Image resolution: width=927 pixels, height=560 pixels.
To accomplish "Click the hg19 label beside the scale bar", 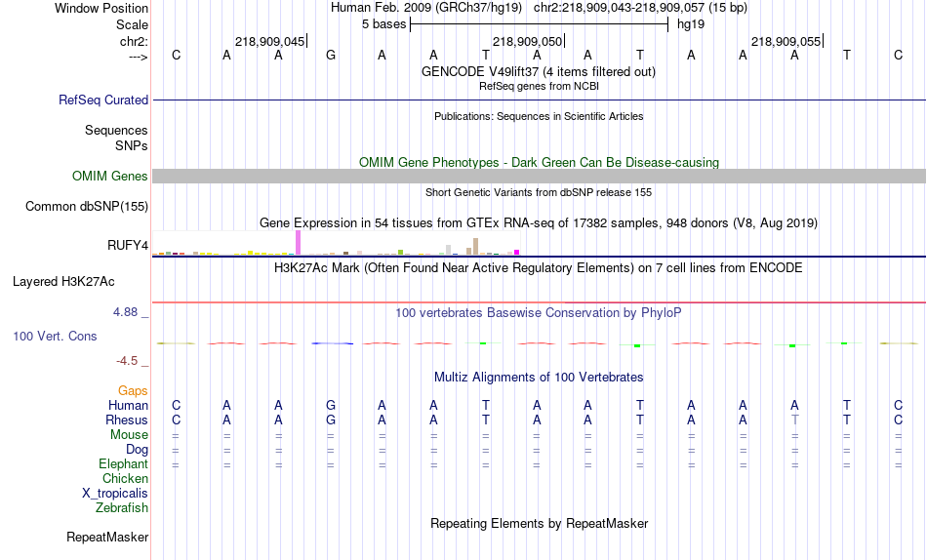I will pyautogui.click(x=691, y=24).
